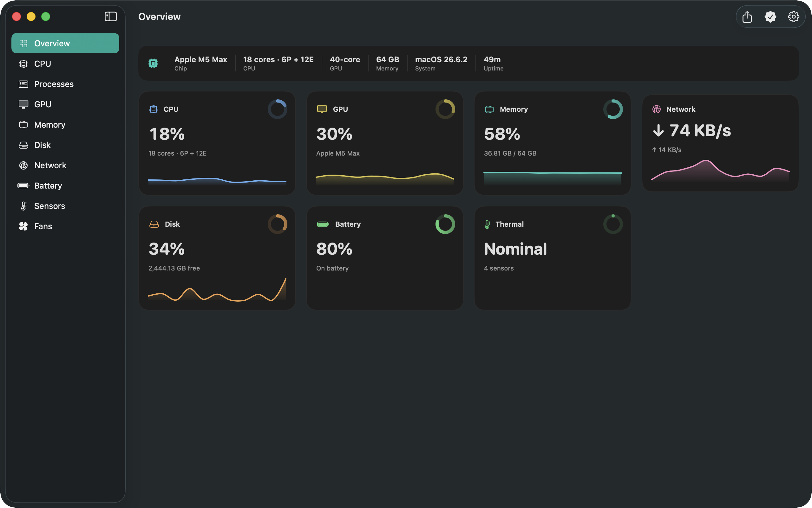Click the CPU 18% value
The height and width of the screenshot is (508, 812).
click(x=167, y=134)
